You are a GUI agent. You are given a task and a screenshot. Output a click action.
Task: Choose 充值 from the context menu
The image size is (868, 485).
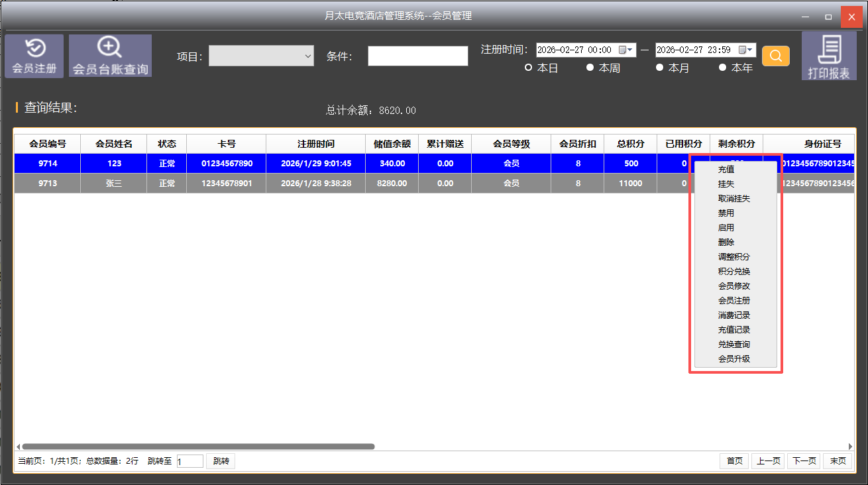click(726, 170)
